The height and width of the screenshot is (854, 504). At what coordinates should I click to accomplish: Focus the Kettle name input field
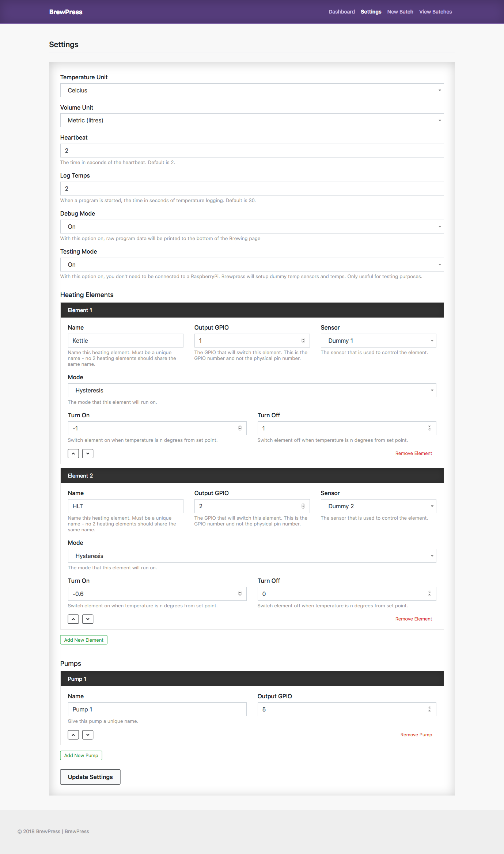[x=125, y=341]
